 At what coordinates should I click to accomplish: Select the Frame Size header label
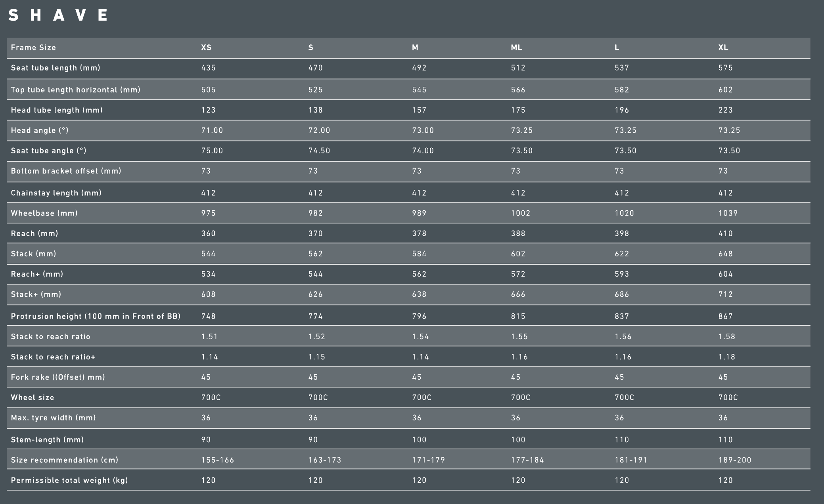[x=33, y=48]
